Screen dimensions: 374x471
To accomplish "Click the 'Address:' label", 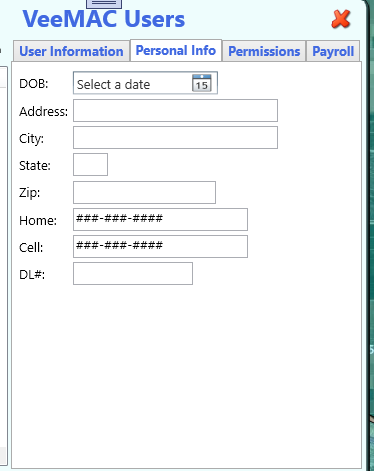I will click(x=43, y=111).
